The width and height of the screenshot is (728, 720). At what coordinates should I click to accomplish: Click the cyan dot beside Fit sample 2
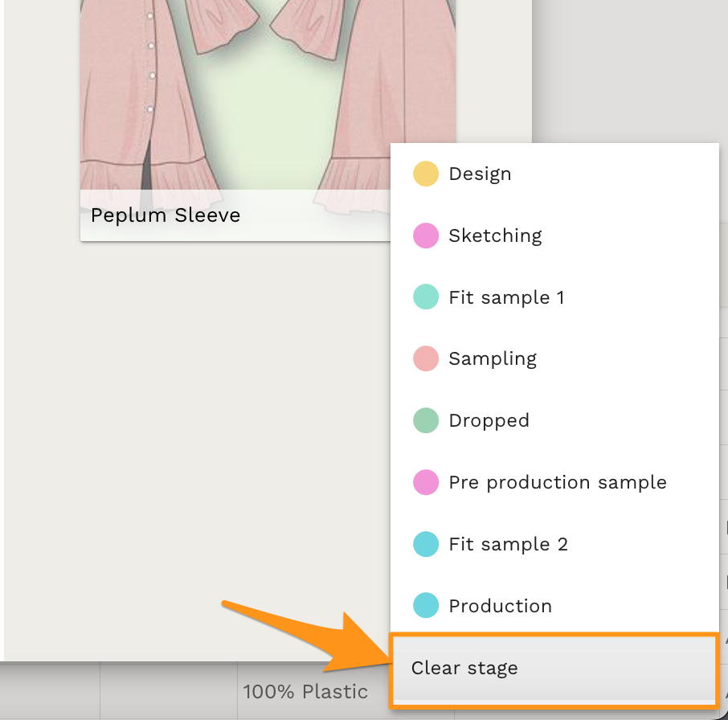pos(426,544)
